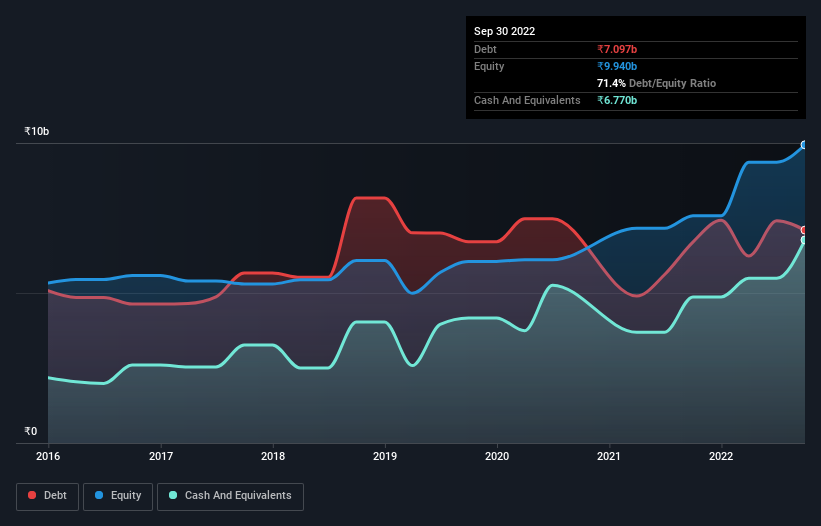821x526 pixels.
Task: Toggle the Debt series legend button
Action: pyautogui.click(x=47, y=496)
